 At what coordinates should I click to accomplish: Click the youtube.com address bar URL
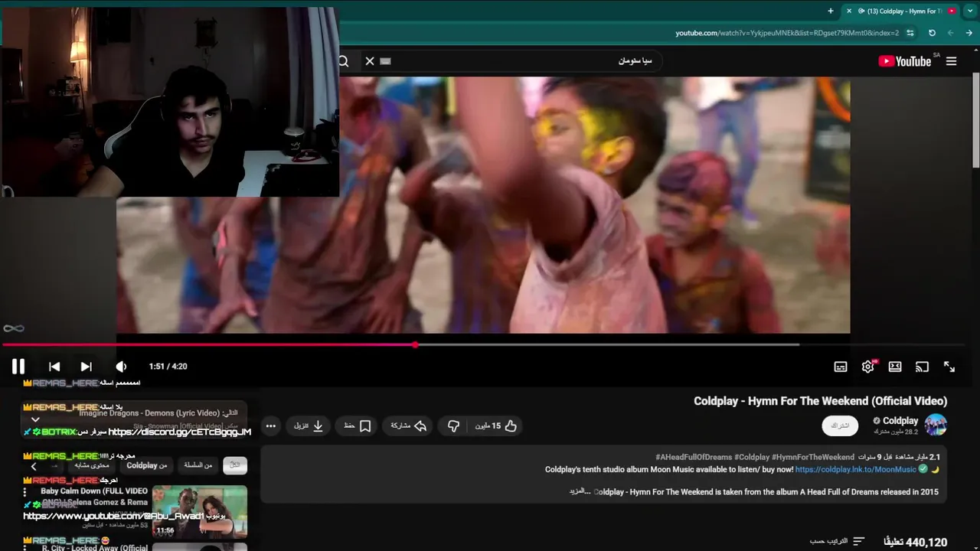pyautogui.click(x=787, y=33)
